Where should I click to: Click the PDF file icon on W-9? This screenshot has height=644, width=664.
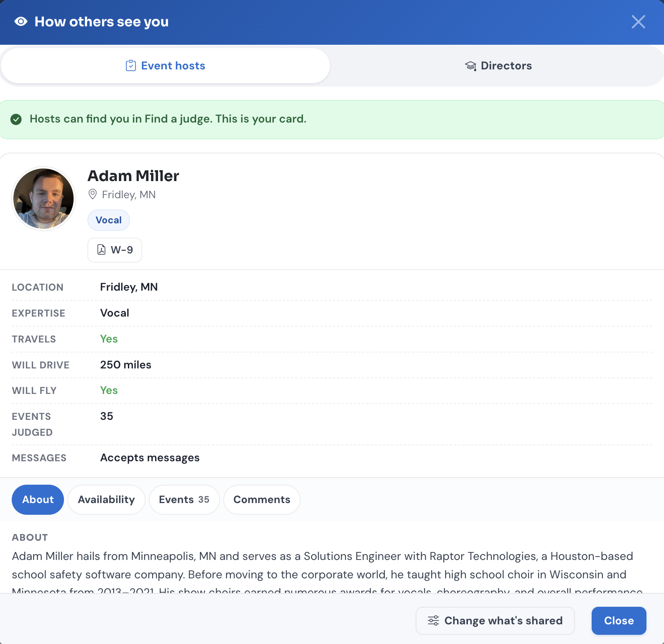coord(102,250)
